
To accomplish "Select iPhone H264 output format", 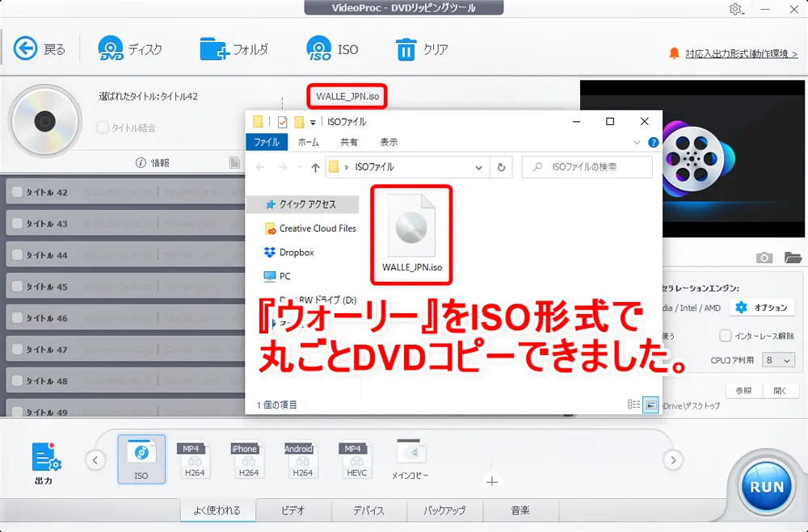I will pyautogui.click(x=249, y=459).
